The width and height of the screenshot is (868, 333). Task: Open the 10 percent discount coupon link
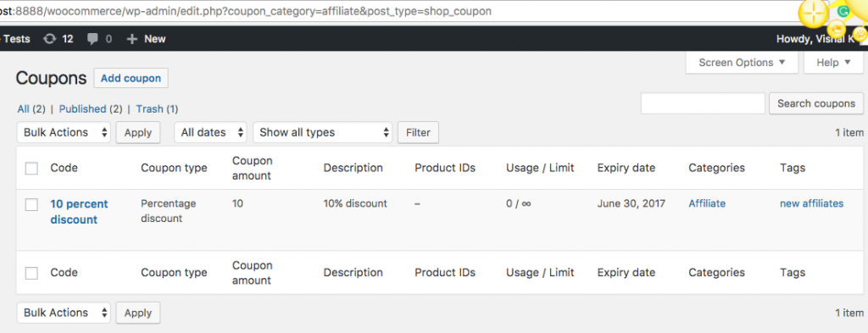79,212
